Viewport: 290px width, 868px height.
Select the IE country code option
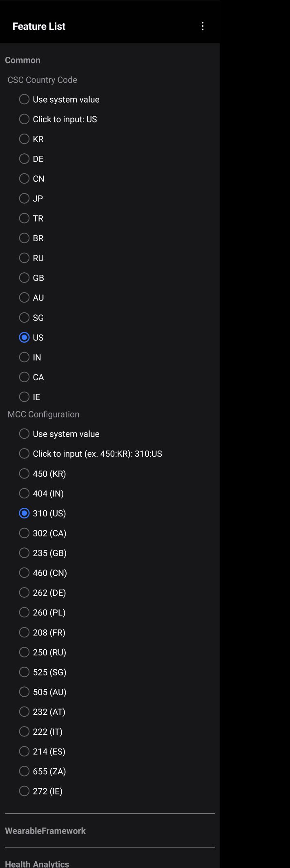point(25,397)
